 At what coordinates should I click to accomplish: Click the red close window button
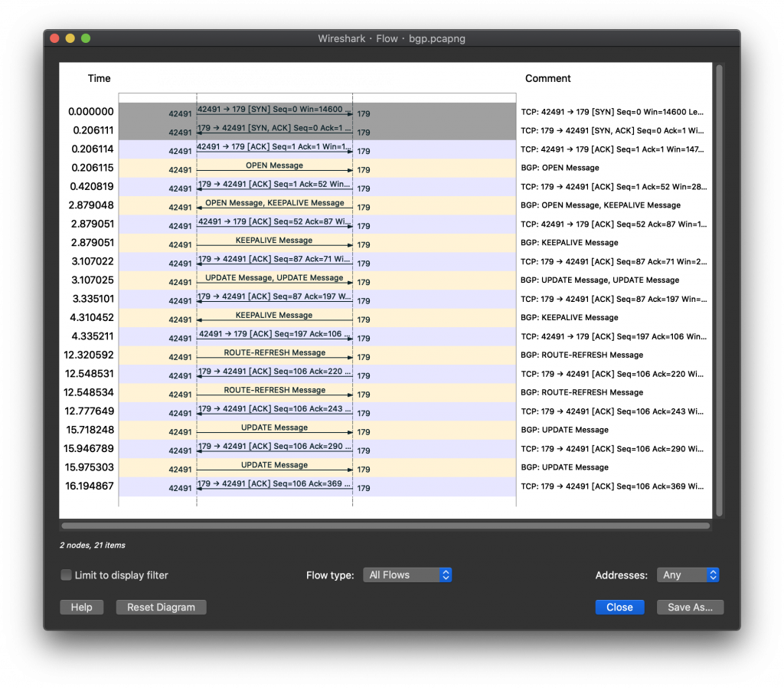[x=55, y=38]
